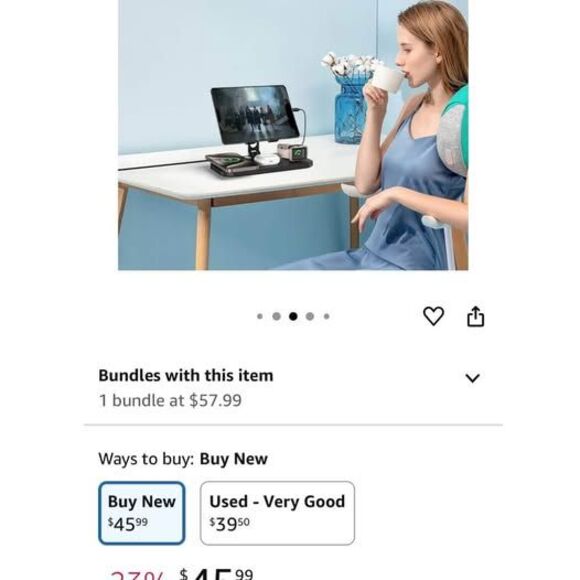Tap the large price at bottom
Image resolution: width=580 pixels, height=580 pixels.
coord(217,576)
